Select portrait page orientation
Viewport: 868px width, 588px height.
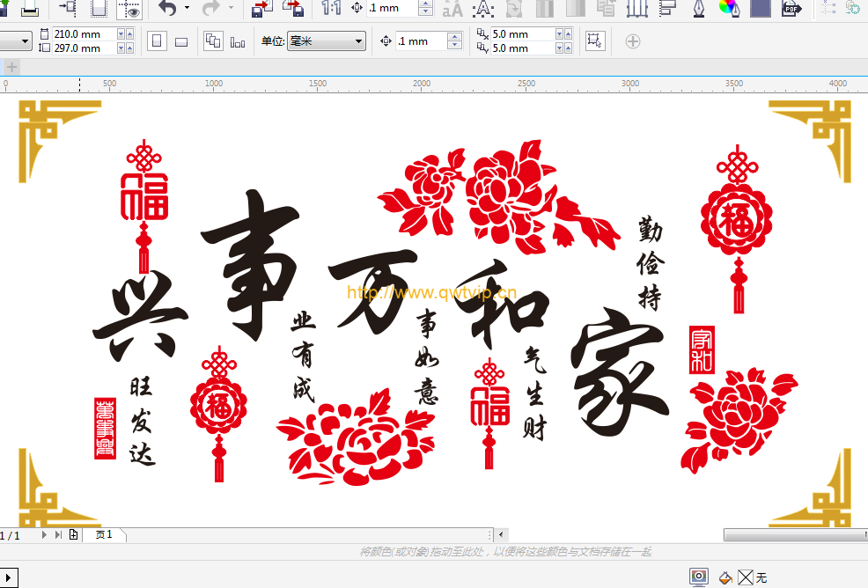[157, 41]
